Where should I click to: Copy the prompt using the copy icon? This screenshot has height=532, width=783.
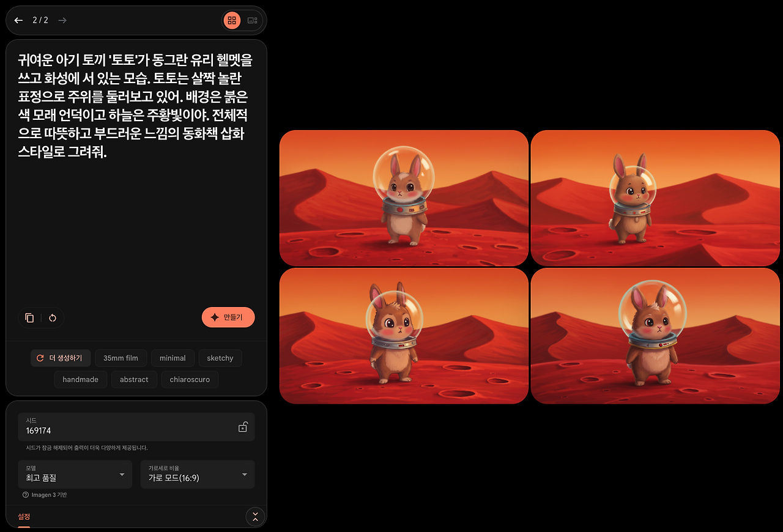[29, 317]
